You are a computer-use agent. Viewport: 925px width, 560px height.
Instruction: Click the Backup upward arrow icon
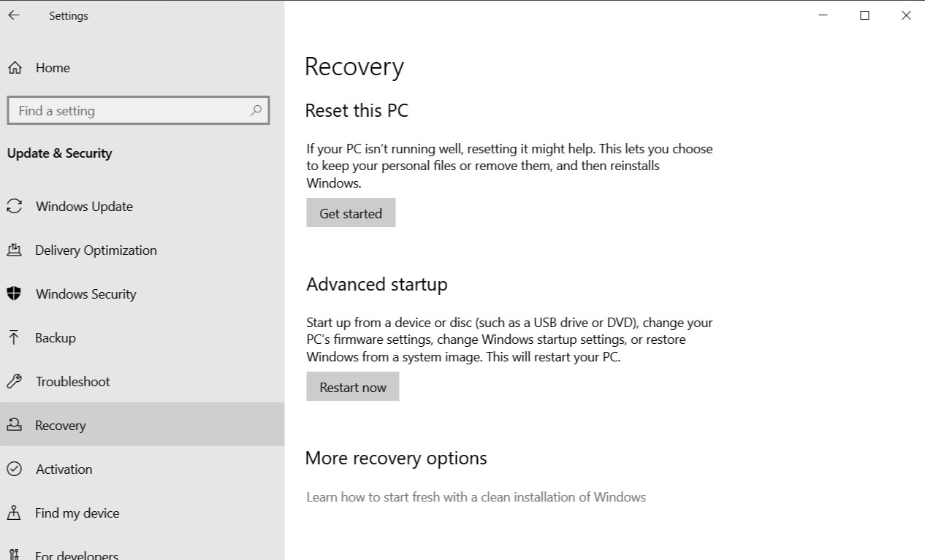click(x=14, y=337)
